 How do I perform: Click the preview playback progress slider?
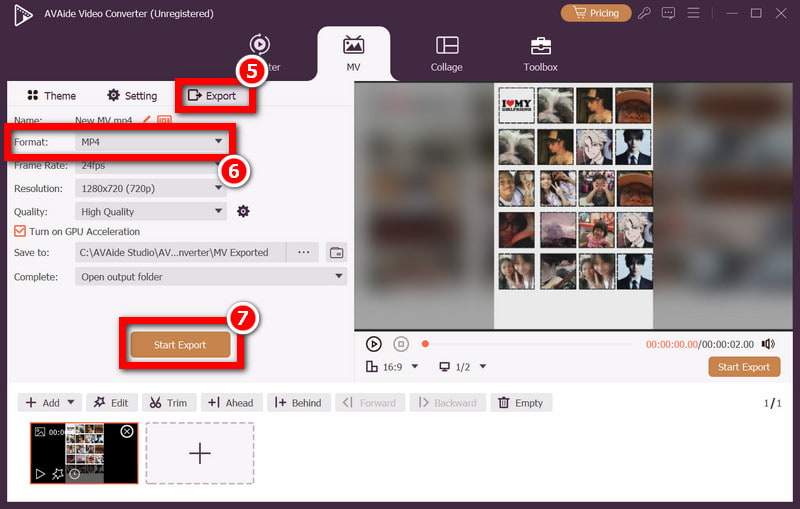tap(532, 344)
